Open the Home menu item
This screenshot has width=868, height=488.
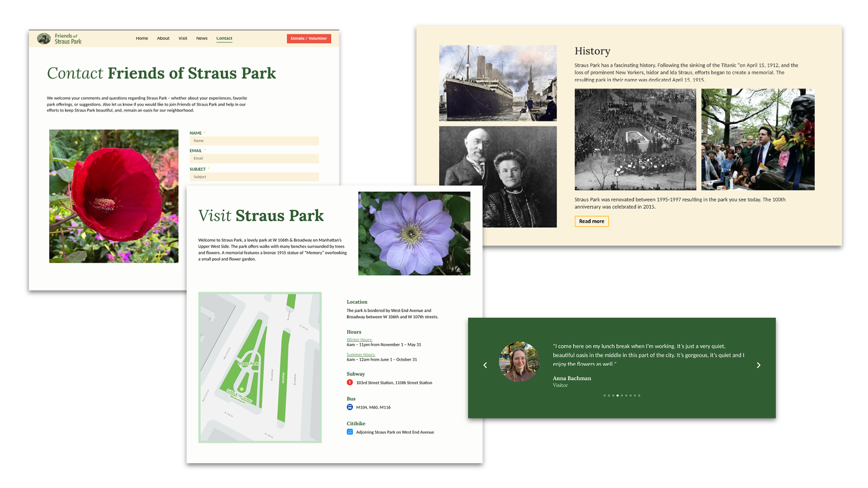[142, 38]
